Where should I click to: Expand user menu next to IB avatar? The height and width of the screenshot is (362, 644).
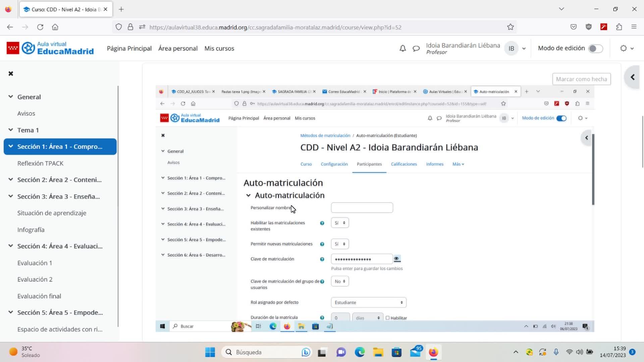524,49
